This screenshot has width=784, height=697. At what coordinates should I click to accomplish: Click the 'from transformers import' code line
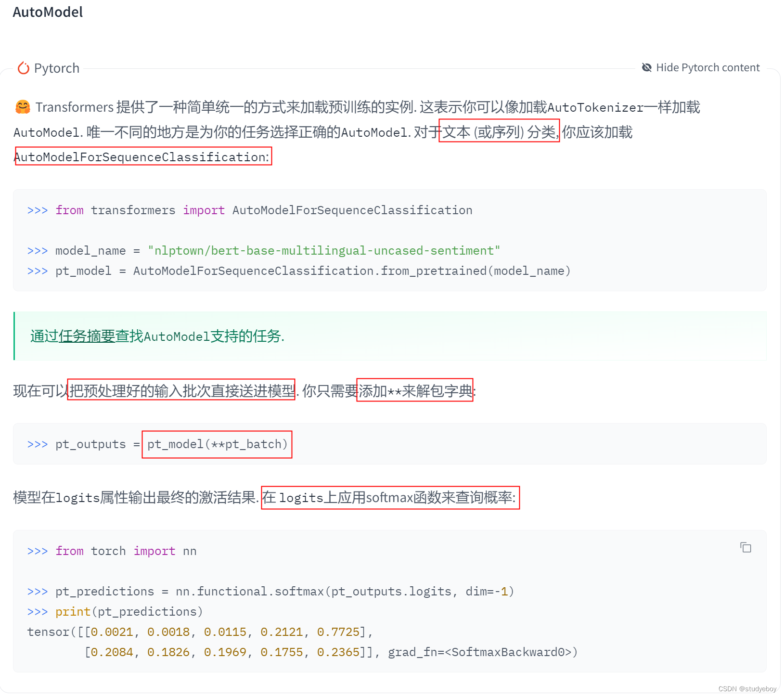[x=250, y=210]
